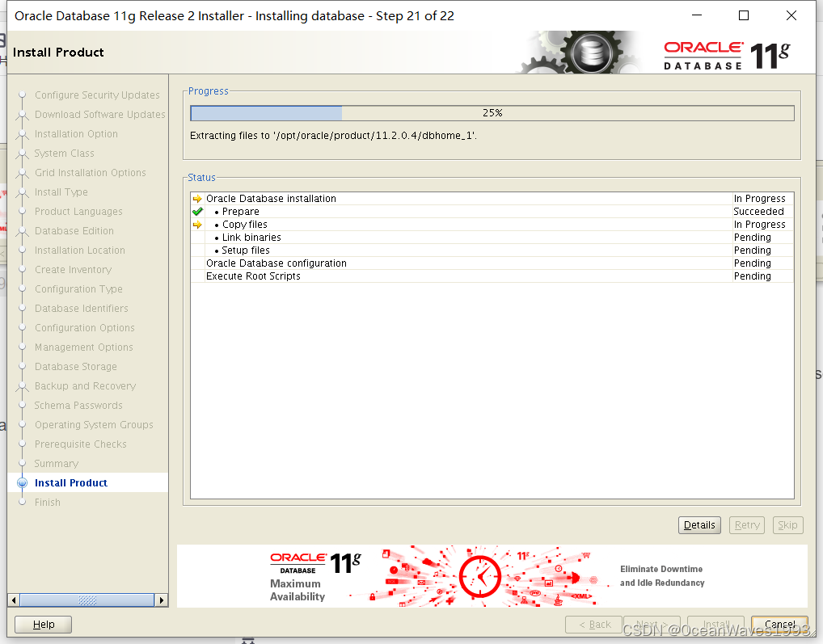Click the sidebar scroll right arrow
This screenshot has width=823, height=644.
[161, 600]
